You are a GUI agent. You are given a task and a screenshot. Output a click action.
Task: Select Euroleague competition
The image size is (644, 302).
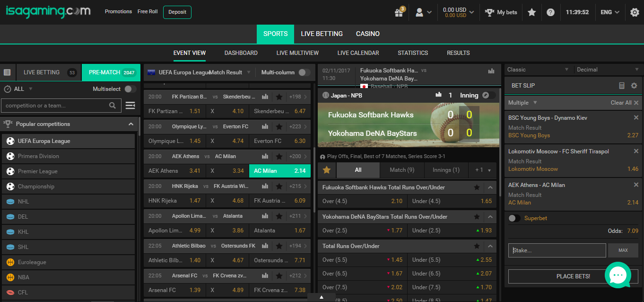69,262
